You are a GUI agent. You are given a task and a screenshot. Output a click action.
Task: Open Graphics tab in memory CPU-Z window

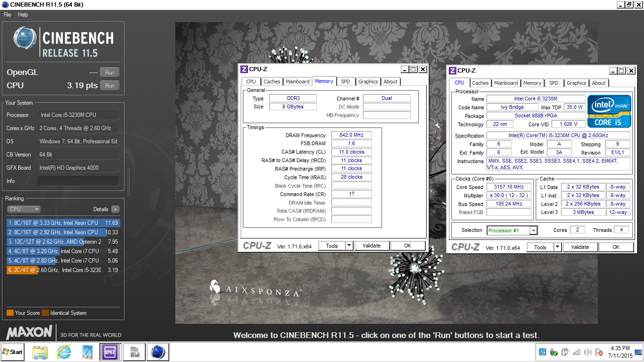point(368,82)
